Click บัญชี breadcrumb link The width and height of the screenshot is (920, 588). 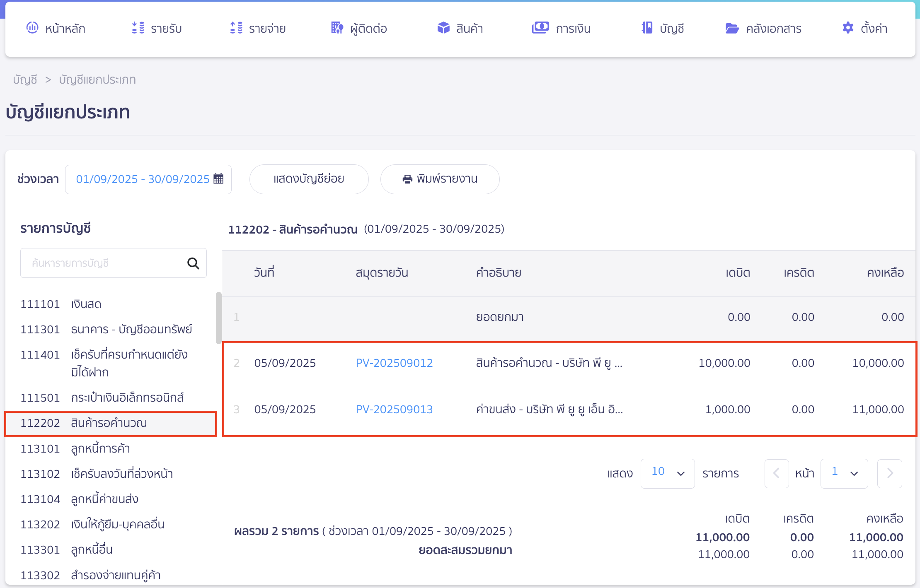click(x=25, y=80)
